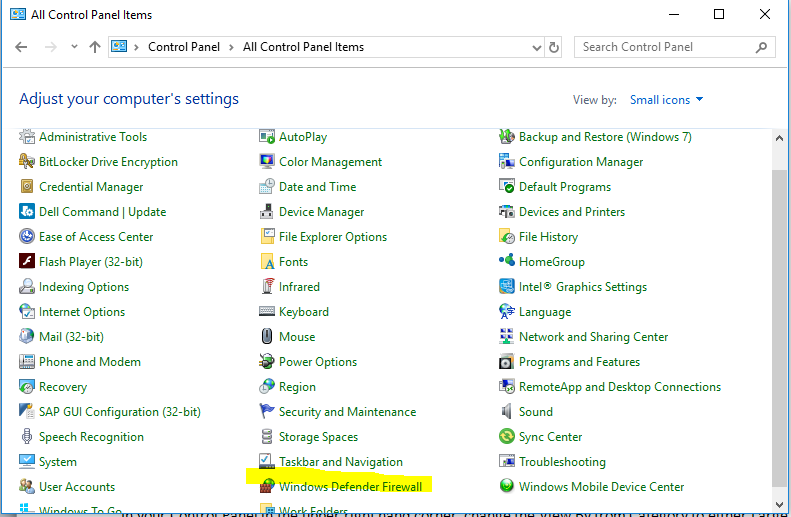
Task: Click the All Control Panel Items breadcrumb
Action: [x=303, y=47]
